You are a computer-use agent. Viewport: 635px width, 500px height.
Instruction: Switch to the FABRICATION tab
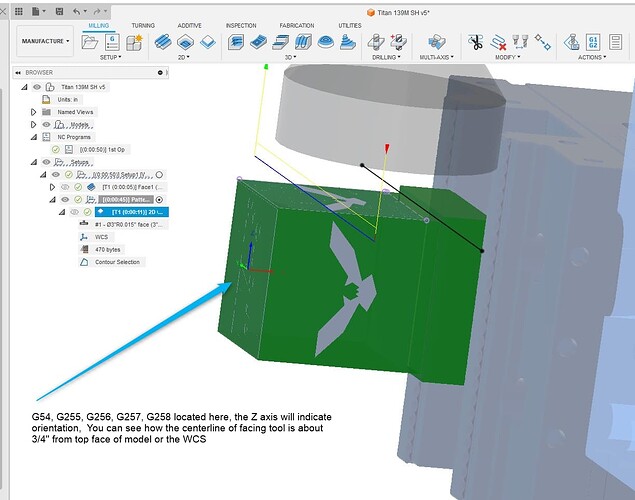[297, 26]
